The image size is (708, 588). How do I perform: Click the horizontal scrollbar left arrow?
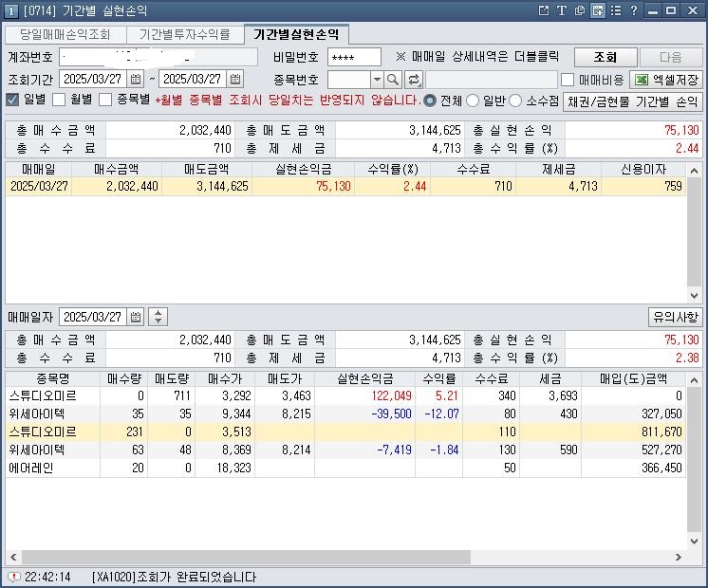point(13,557)
